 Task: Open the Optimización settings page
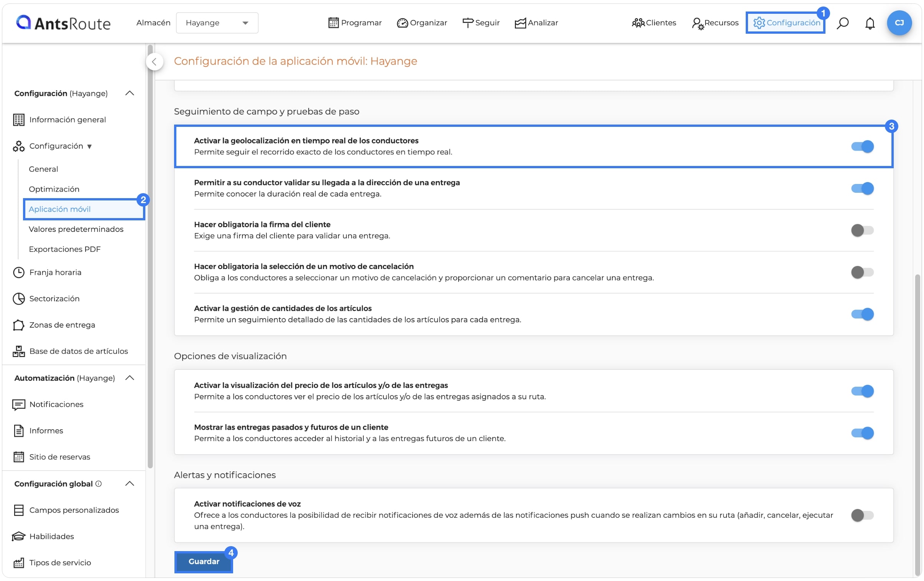(x=54, y=189)
